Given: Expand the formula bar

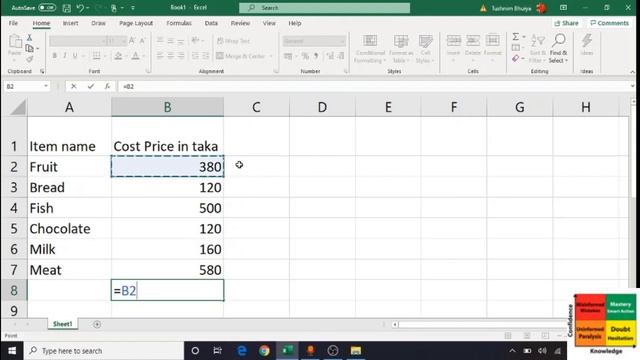Looking at the screenshot, I should click(632, 86).
